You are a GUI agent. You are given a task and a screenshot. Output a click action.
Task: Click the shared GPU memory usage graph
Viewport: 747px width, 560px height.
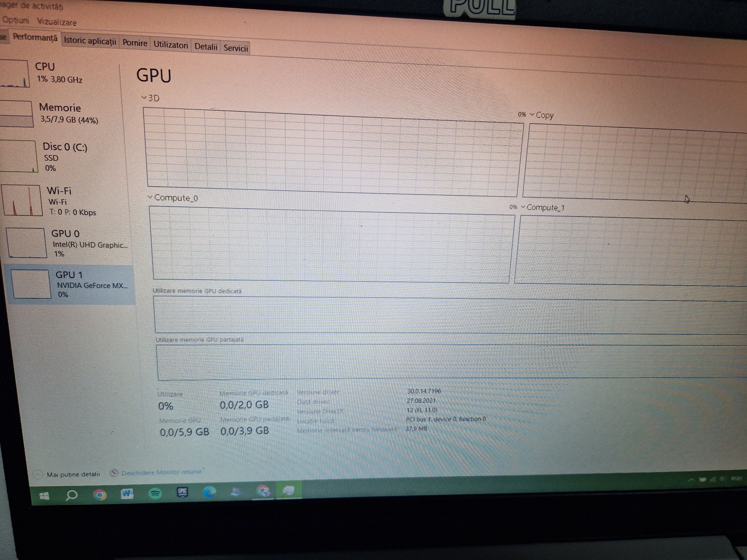click(452, 362)
